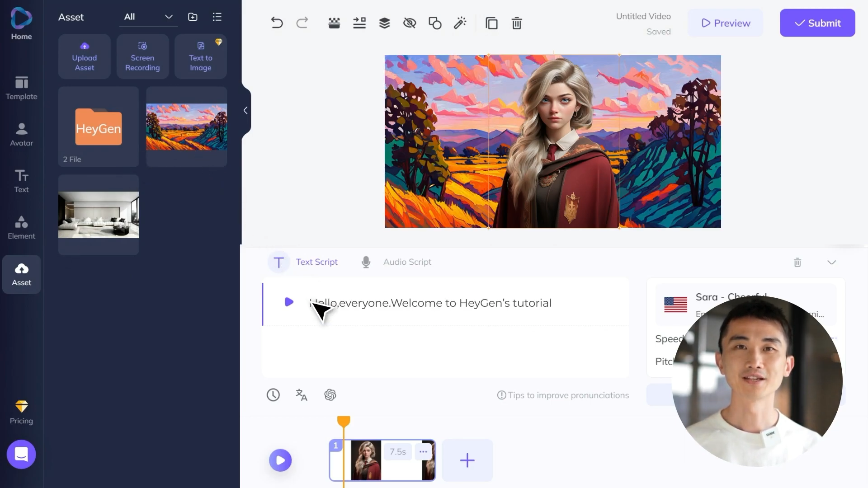Open the layers panel icon in the toolbar
Screen dimensions: 868x488
384,23
